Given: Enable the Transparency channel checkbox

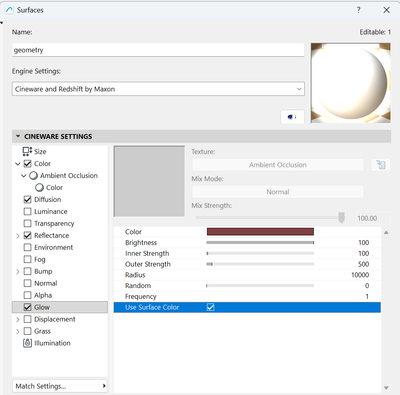Looking at the screenshot, I should 28,223.
